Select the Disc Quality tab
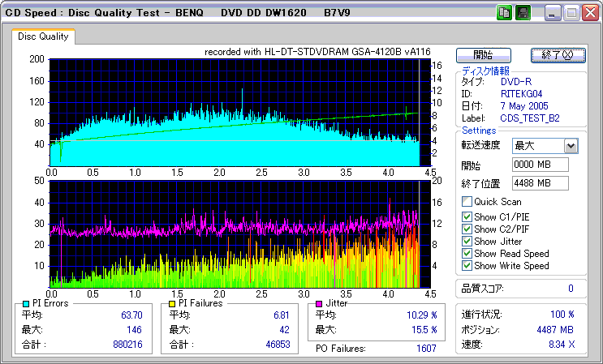This screenshot has height=364, width=603. pyautogui.click(x=43, y=36)
